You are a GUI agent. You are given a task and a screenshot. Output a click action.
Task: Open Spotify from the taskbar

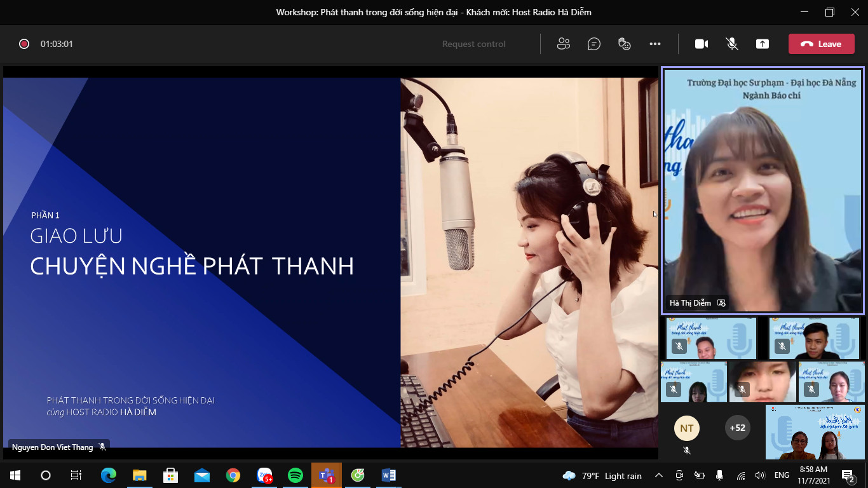pos(295,475)
